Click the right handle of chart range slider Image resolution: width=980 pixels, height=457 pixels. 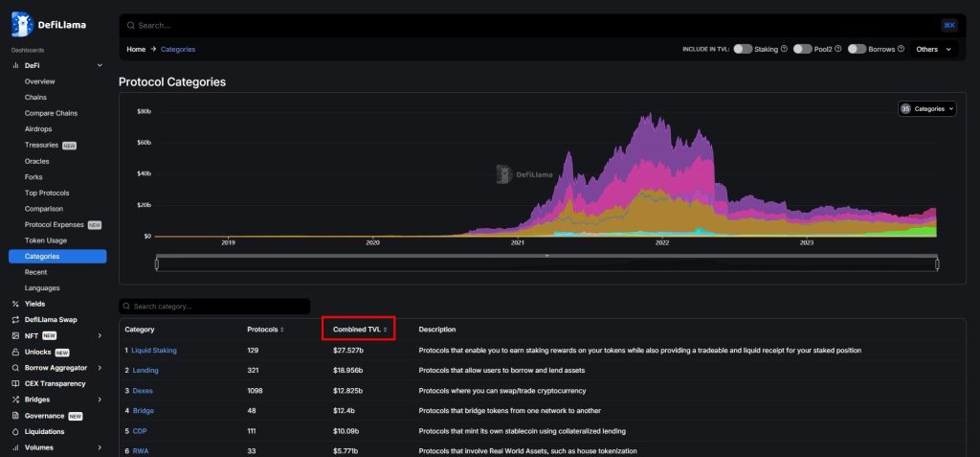[938, 263]
